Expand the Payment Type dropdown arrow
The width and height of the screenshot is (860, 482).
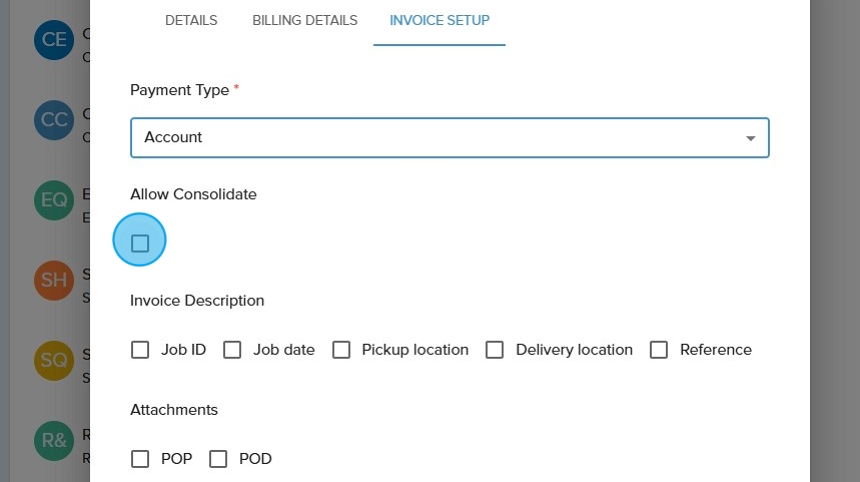pos(751,138)
